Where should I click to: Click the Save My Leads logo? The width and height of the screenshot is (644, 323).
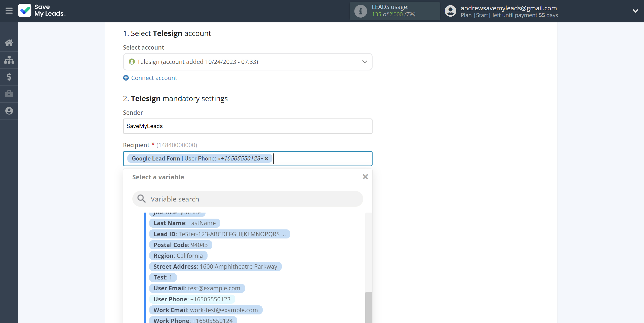(x=42, y=11)
